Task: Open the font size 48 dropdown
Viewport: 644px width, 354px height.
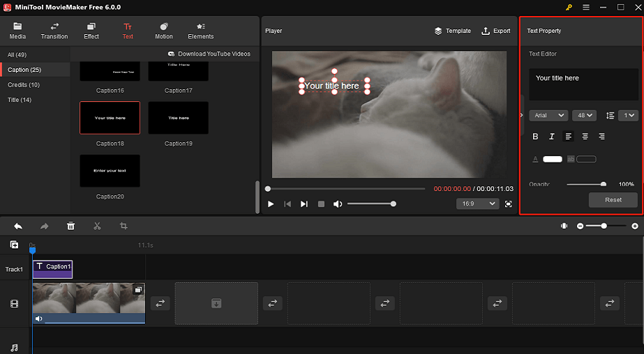Action: coord(583,116)
